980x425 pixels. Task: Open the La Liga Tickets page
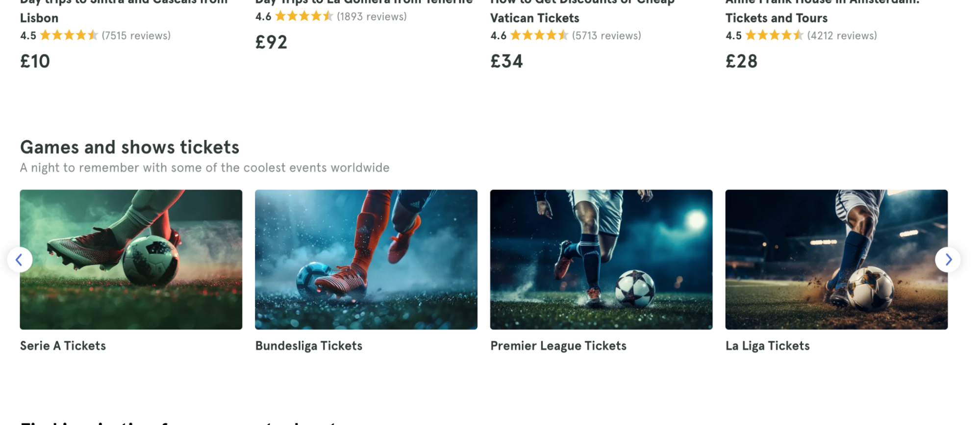click(768, 345)
